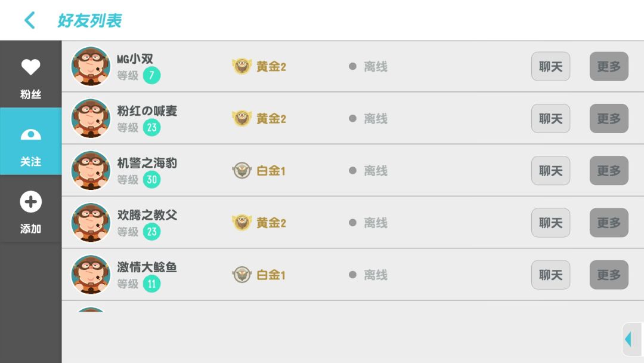The height and width of the screenshot is (363, 644).
Task: Select the 关注 tab in sidebar
Action: coord(31,141)
